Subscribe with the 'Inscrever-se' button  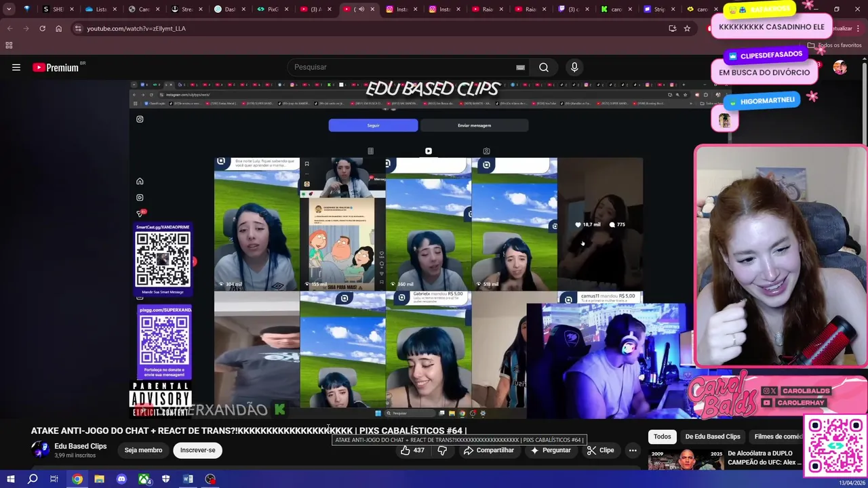(x=197, y=450)
